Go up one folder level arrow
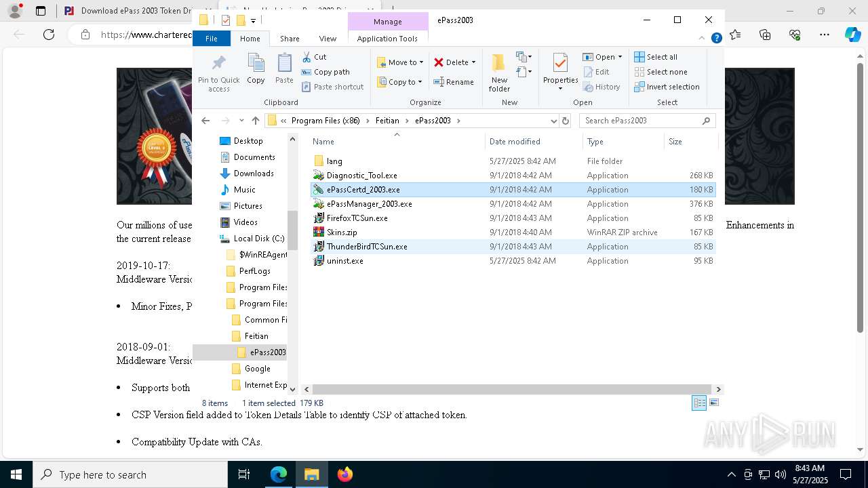The width and height of the screenshot is (868, 488). click(255, 121)
